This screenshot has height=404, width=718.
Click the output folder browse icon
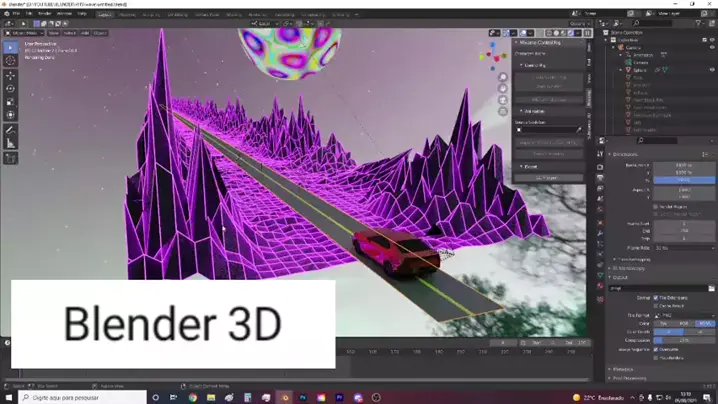[x=711, y=288]
